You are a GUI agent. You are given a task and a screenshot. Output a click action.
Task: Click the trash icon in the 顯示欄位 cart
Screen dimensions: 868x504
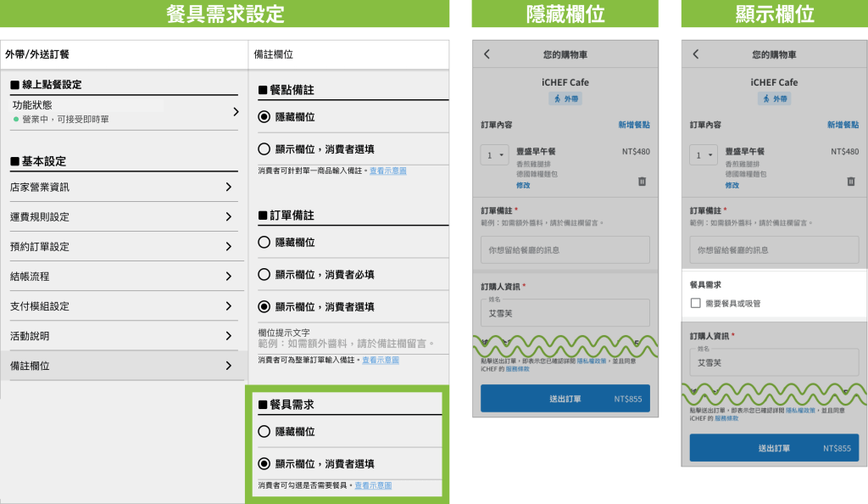pos(850,182)
